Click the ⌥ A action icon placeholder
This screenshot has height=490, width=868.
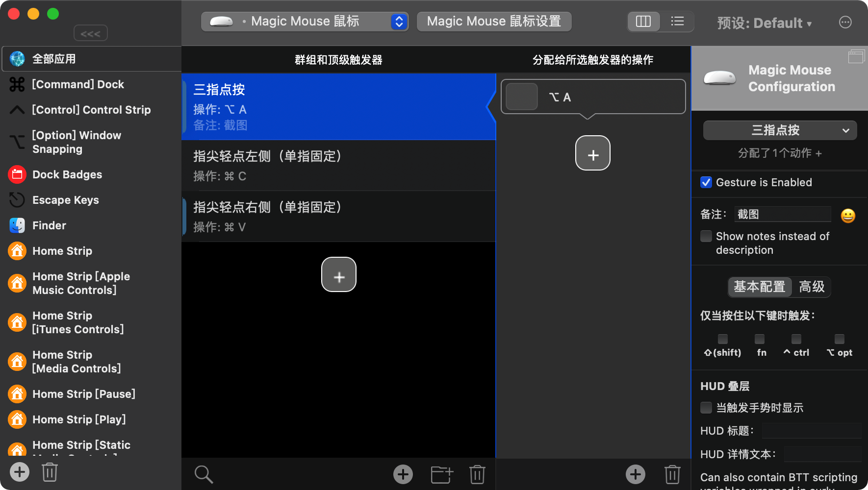point(522,97)
